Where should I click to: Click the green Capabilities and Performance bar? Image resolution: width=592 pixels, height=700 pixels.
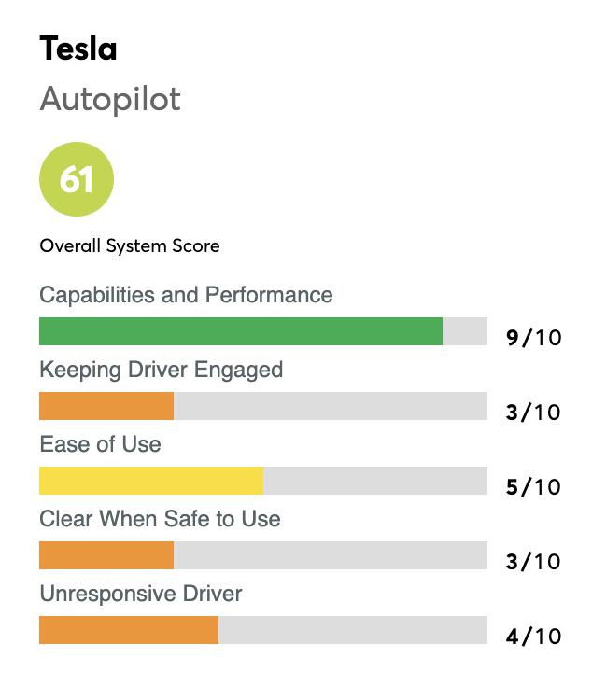point(240,331)
